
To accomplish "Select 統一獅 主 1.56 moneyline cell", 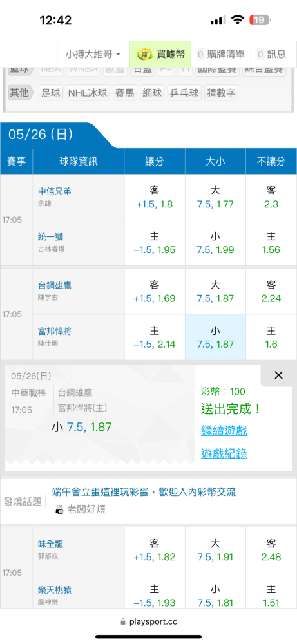I will pyautogui.click(x=271, y=243).
